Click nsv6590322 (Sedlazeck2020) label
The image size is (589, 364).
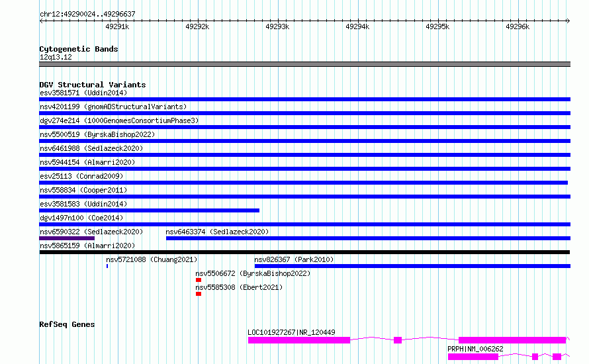click(x=91, y=232)
